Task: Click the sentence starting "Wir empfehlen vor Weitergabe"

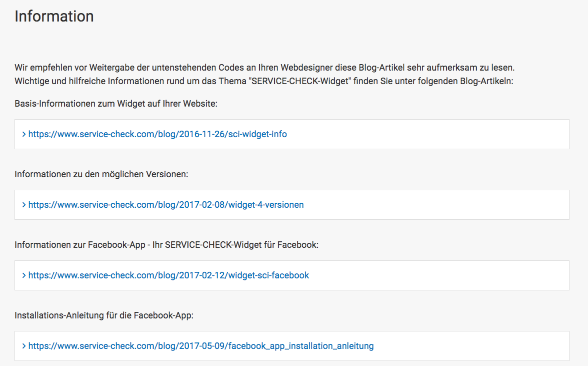Action: click(x=264, y=67)
